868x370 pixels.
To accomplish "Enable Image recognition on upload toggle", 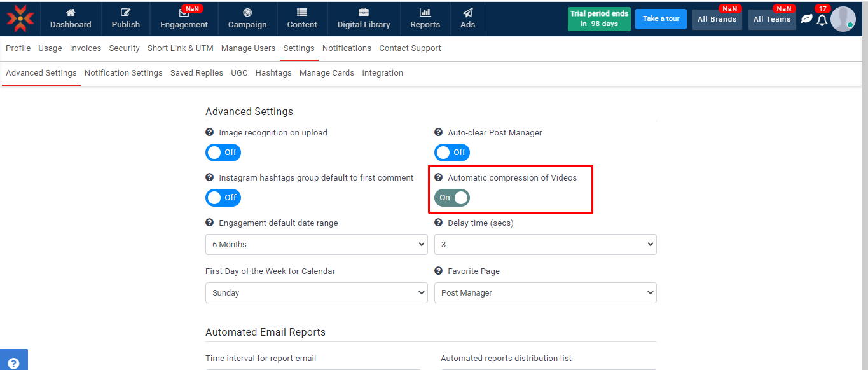I will (223, 153).
